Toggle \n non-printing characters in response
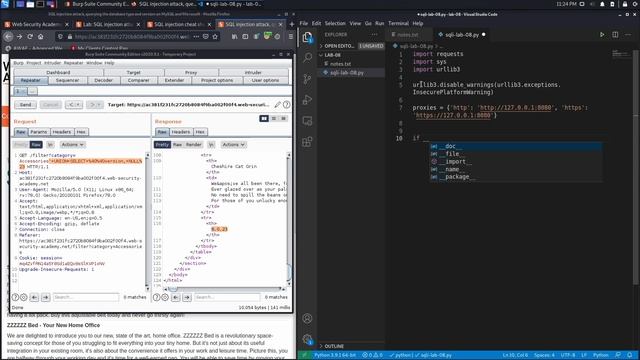The width and height of the screenshot is (640, 360). [x=211, y=144]
